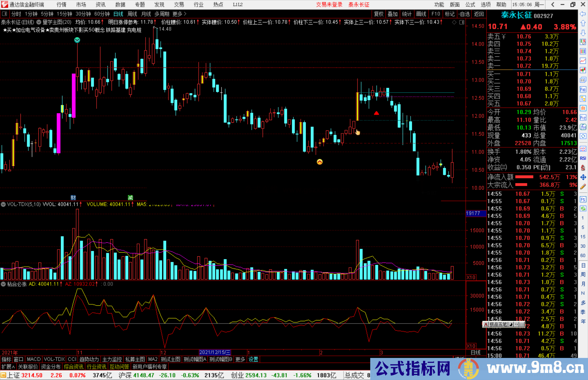Click the 设置 link in indicator bar
Screen dimensions: 588x380
click(253, 360)
